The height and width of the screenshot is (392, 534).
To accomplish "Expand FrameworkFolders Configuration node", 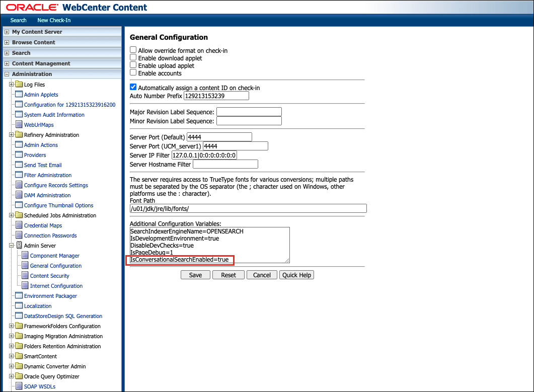I will 11,326.
